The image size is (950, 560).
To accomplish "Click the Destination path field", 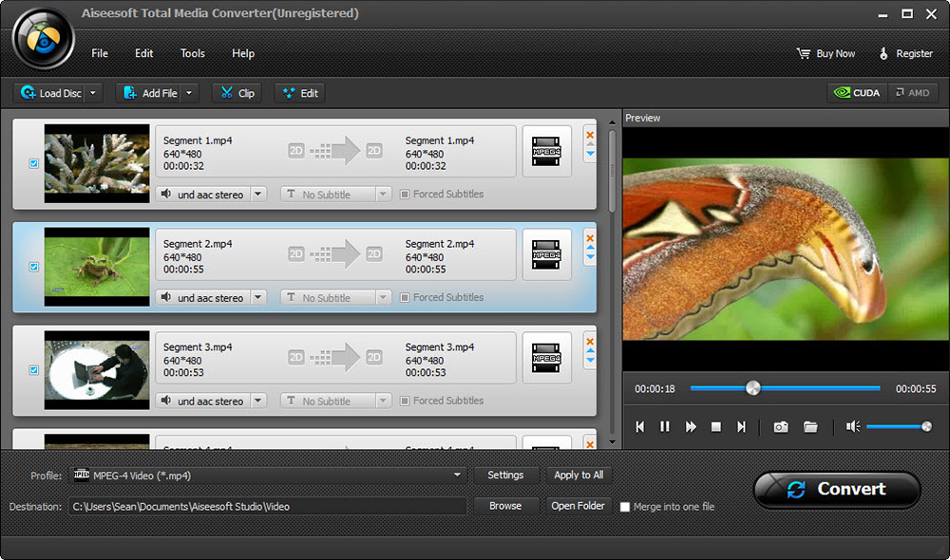I will pyautogui.click(x=267, y=506).
